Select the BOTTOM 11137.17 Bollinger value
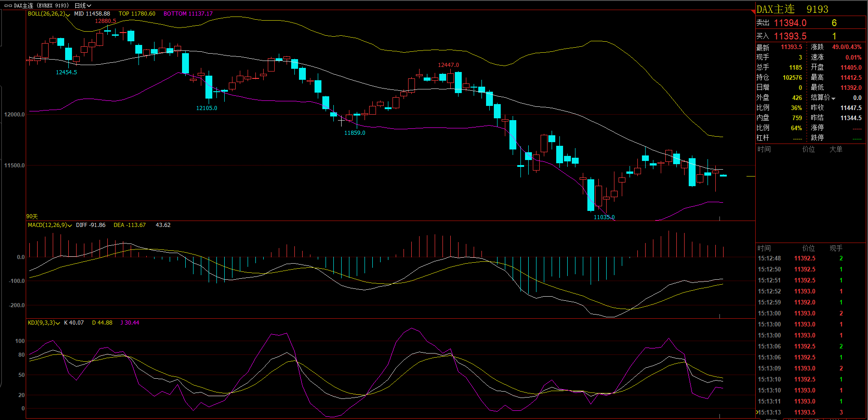This screenshot has width=868, height=420. (x=188, y=14)
